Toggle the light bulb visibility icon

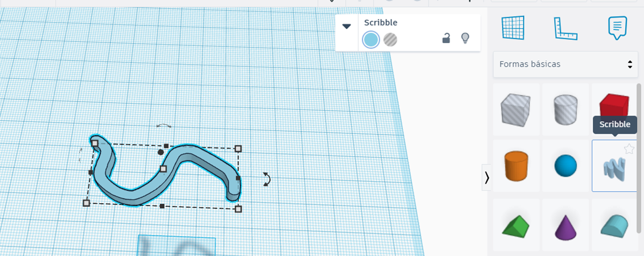coord(465,38)
